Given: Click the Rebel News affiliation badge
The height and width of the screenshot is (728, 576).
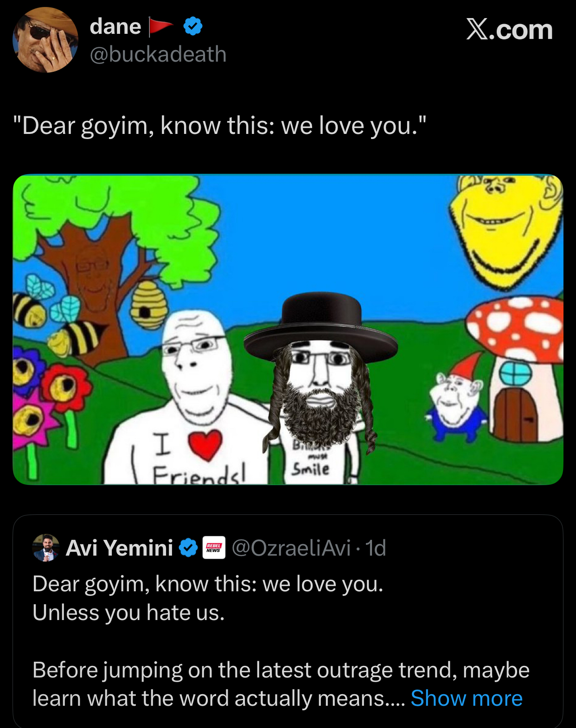Looking at the screenshot, I should [x=214, y=548].
